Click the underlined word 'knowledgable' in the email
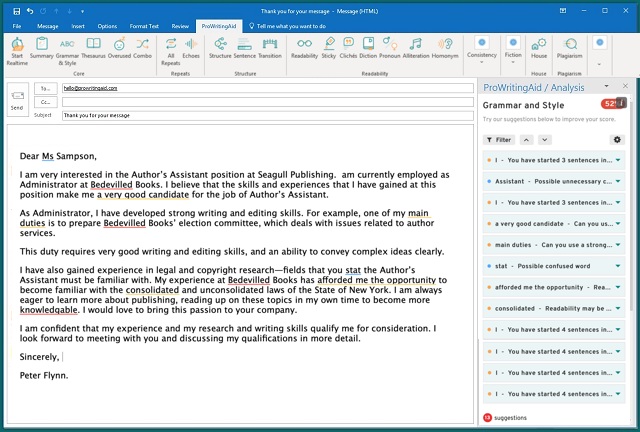This screenshot has width=640, height=432. tap(49, 310)
